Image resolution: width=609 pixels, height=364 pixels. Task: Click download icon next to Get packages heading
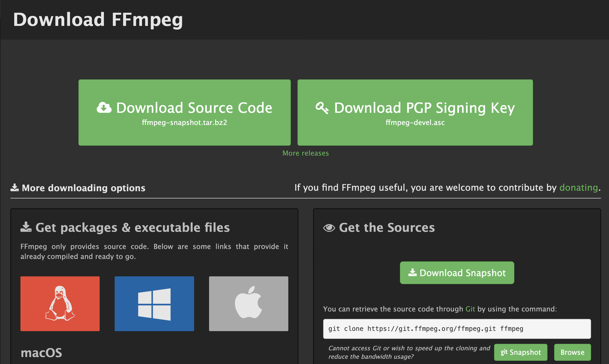[26, 227]
